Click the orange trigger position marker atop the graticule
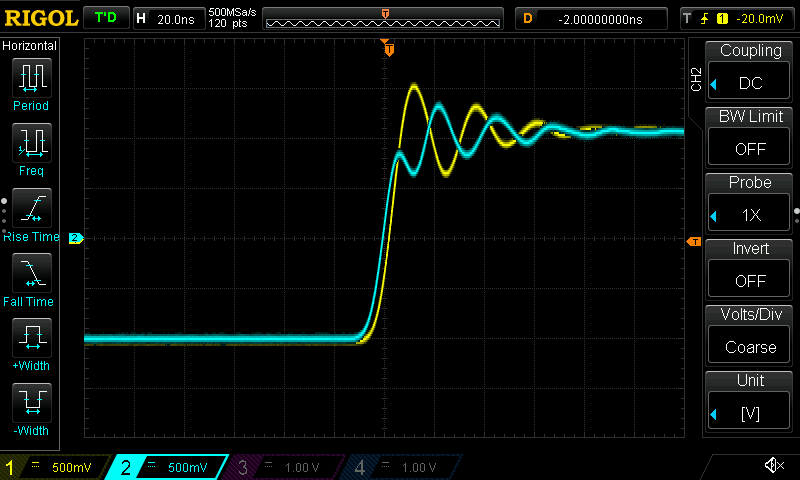Screen dimensions: 800x480 tap(389, 49)
